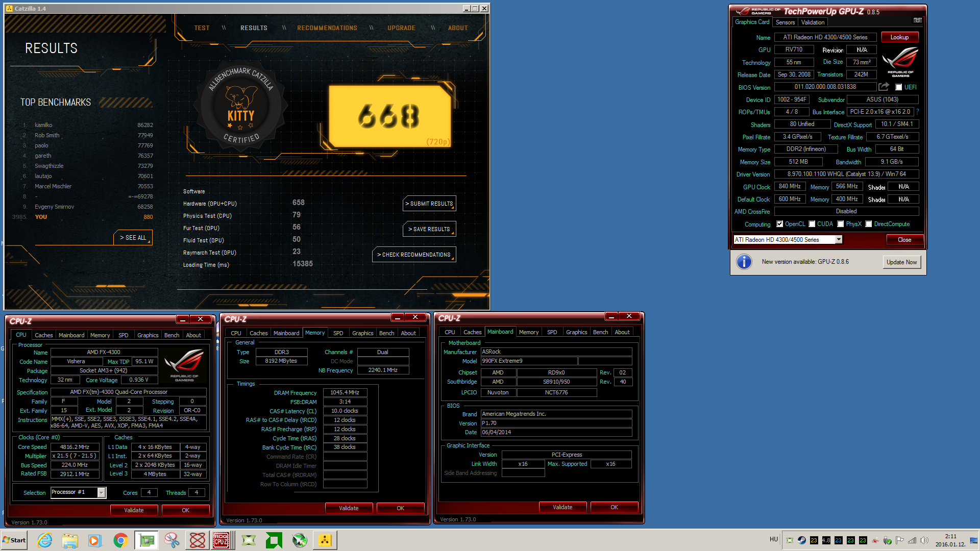
Task: Click YOU row with score 880
Action: (83, 217)
